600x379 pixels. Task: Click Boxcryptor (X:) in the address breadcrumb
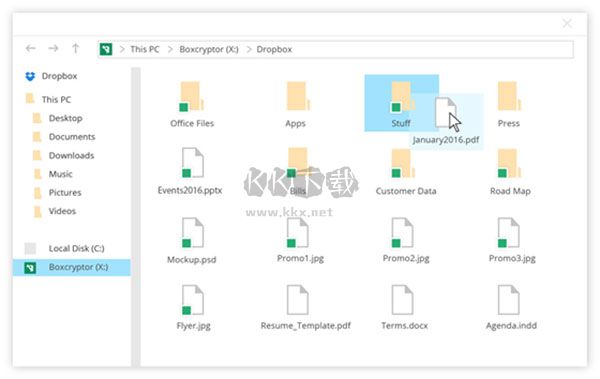tap(209, 49)
